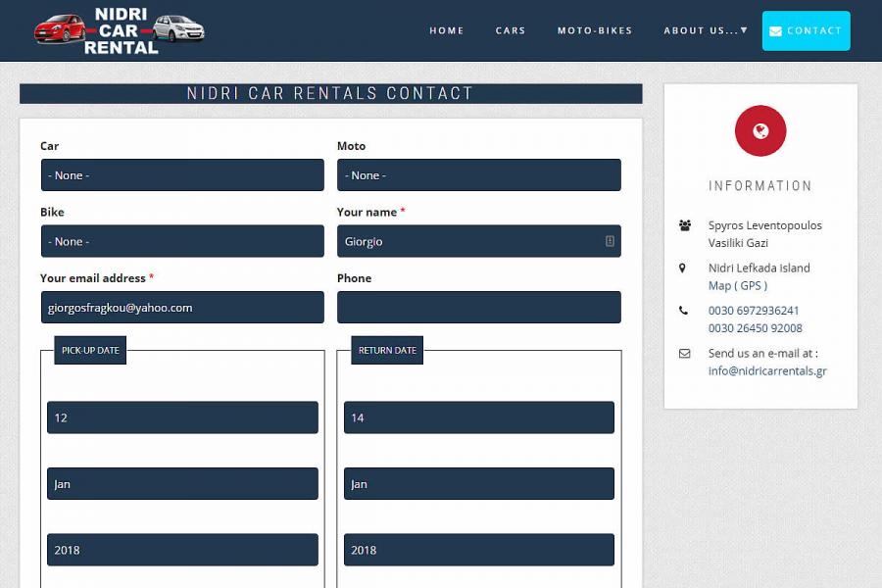Open the return month dropdown showing Jan
The height and width of the screenshot is (588, 882).
tap(479, 483)
